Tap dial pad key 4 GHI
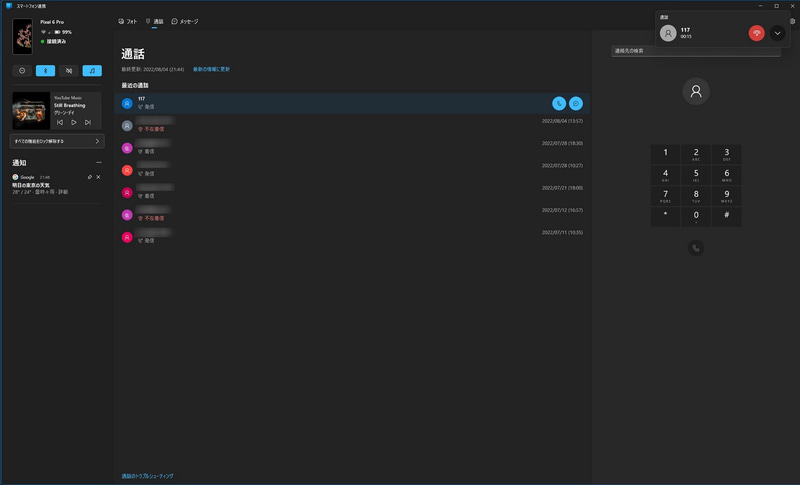 click(x=665, y=175)
